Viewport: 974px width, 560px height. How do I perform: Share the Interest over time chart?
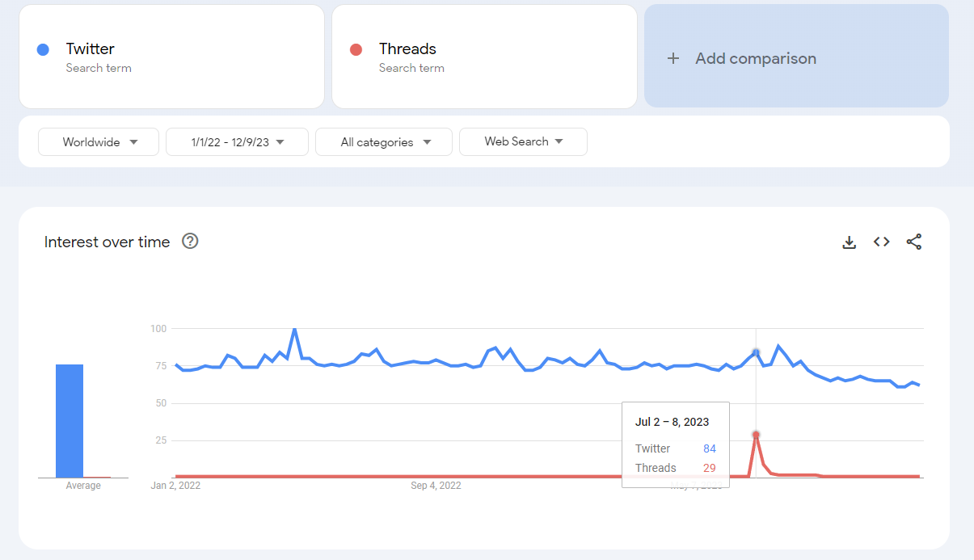[913, 242]
